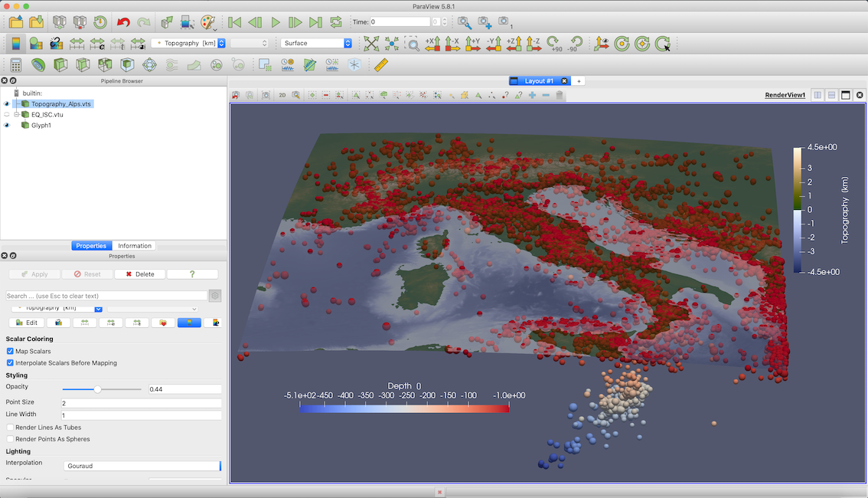
Task: Click the Calculator filter icon
Action: point(15,65)
